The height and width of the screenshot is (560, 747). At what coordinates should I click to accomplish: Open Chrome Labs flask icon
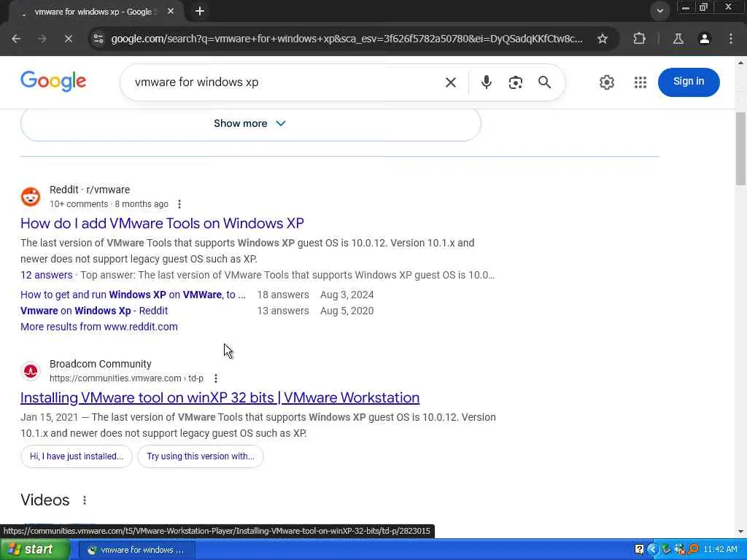678,39
